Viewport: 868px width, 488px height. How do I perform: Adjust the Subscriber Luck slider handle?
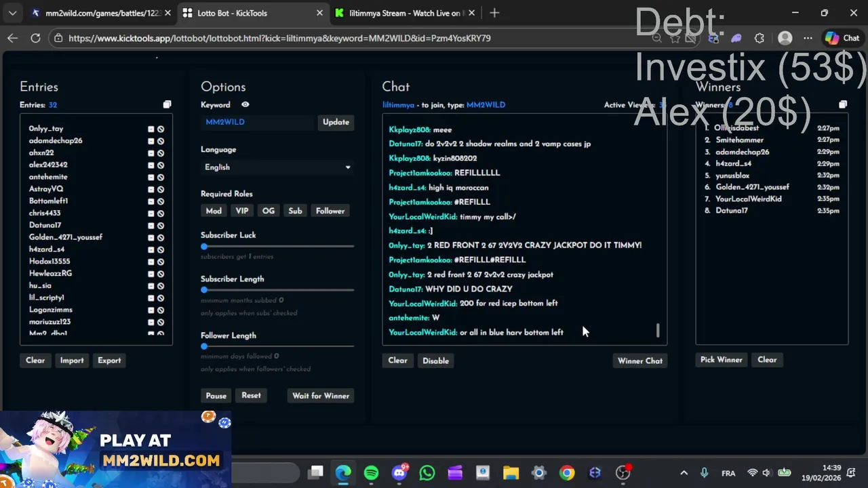[x=204, y=247]
